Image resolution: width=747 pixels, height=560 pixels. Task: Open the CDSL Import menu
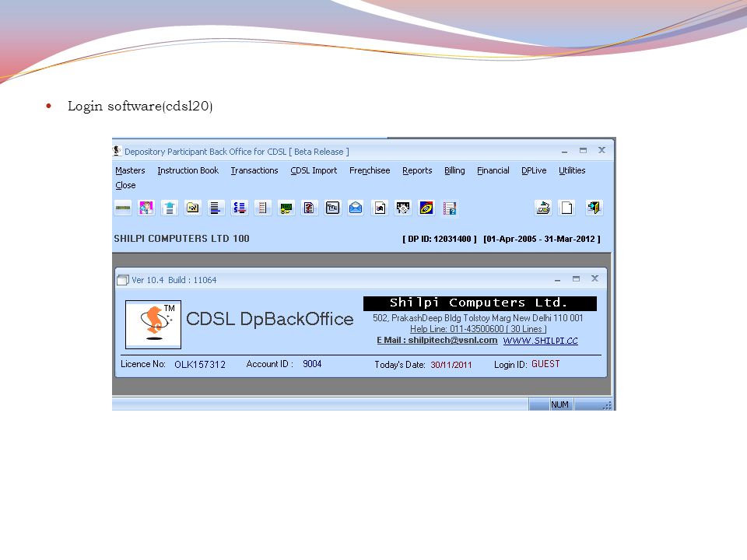[x=314, y=170]
